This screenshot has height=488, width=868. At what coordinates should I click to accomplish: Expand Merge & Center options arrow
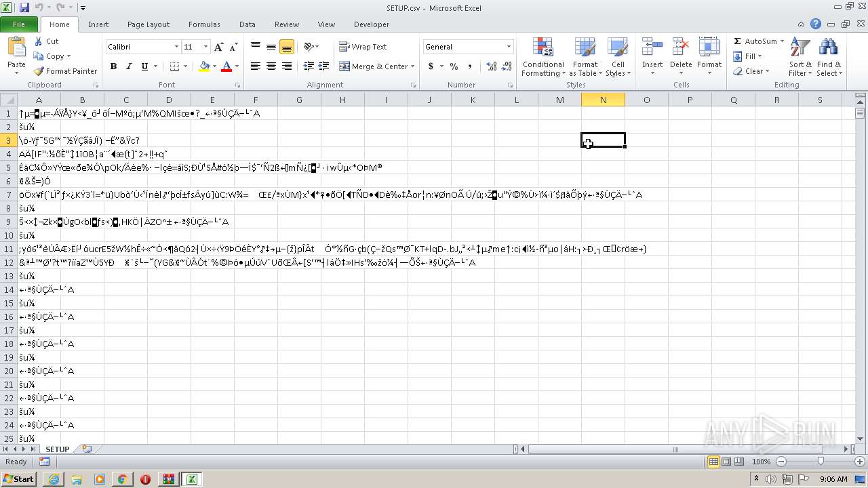point(414,66)
